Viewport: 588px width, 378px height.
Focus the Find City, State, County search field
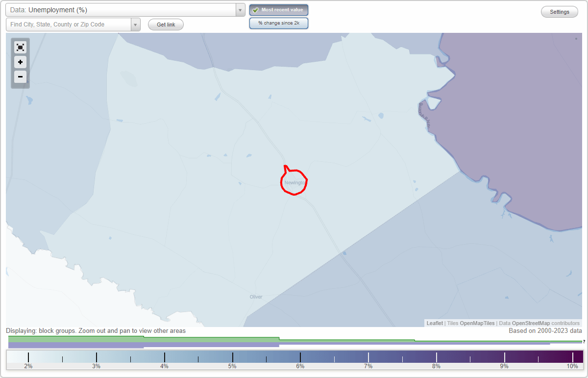69,25
